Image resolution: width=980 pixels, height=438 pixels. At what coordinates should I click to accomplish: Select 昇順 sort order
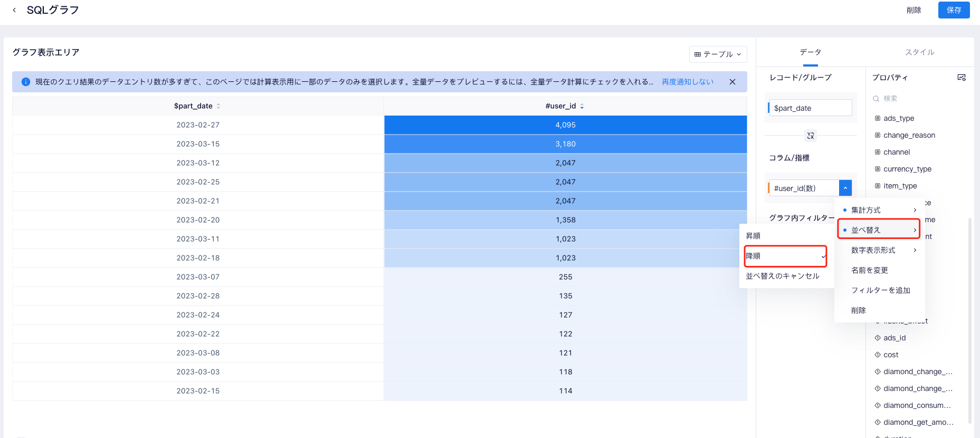tap(786, 236)
